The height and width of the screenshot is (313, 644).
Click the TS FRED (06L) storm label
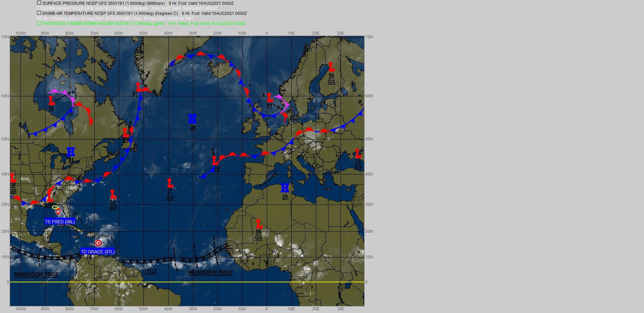(60, 222)
